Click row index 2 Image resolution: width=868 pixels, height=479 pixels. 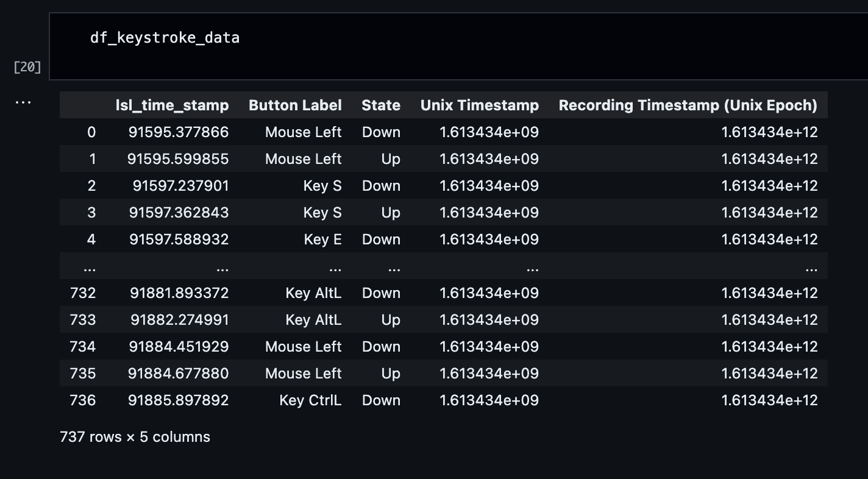[91, 186]
